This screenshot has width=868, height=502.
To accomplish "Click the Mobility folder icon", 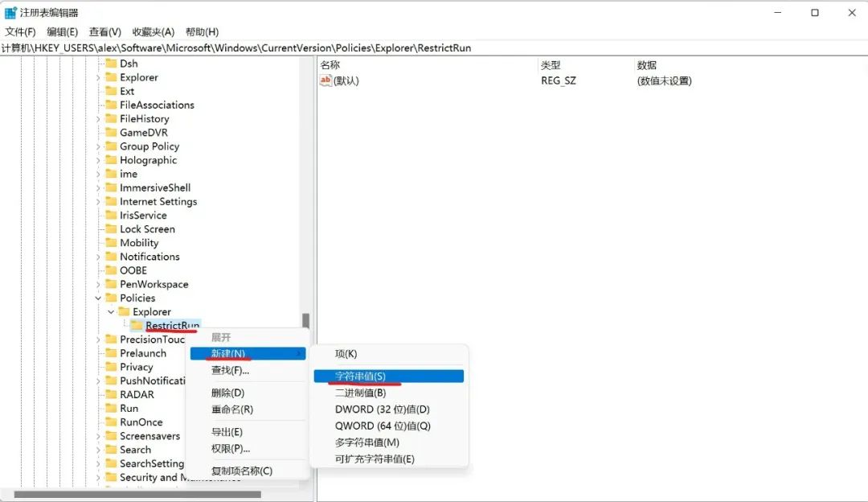I will tap(111, 243).
